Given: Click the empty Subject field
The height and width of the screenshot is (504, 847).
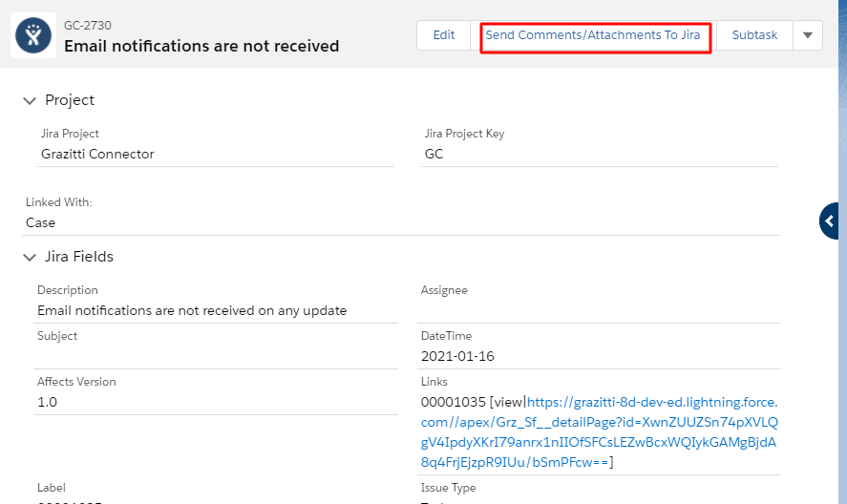Looking at the screenshot, I should coord(216,356).
